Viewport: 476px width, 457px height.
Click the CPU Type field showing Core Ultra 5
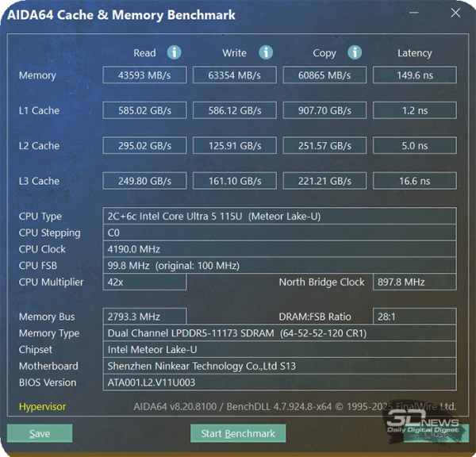pyautogui.click(x=279, y=217)
